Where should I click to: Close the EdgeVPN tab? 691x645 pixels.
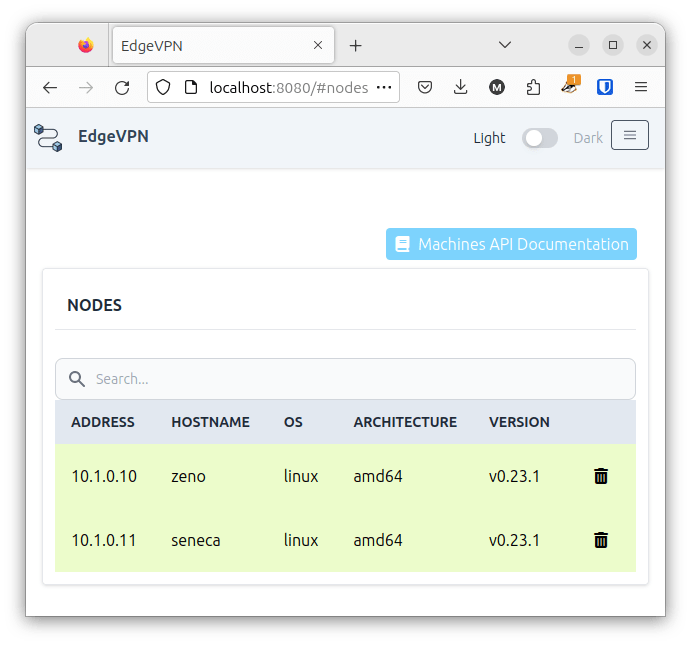click(318, 45)
